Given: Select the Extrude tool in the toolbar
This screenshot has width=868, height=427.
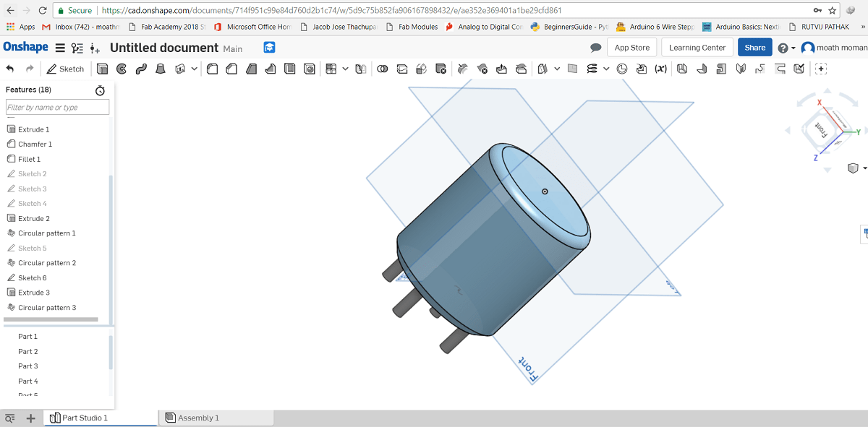Looking at the screenshot, I should 103,69.
